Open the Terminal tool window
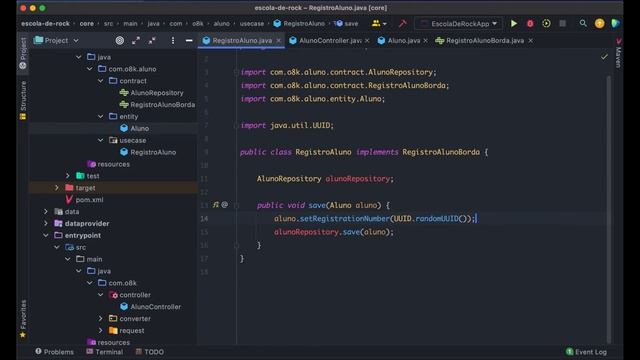The width and height of the screenshot is (640, 360). point(104,351)
